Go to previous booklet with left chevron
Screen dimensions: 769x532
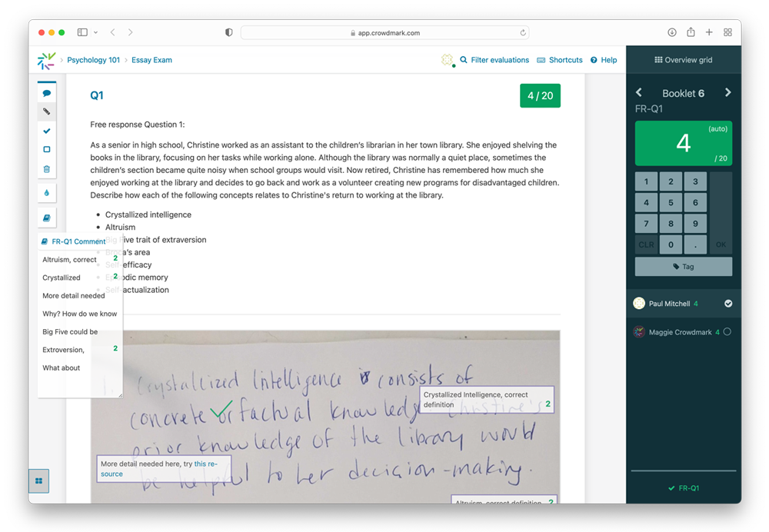639,91
